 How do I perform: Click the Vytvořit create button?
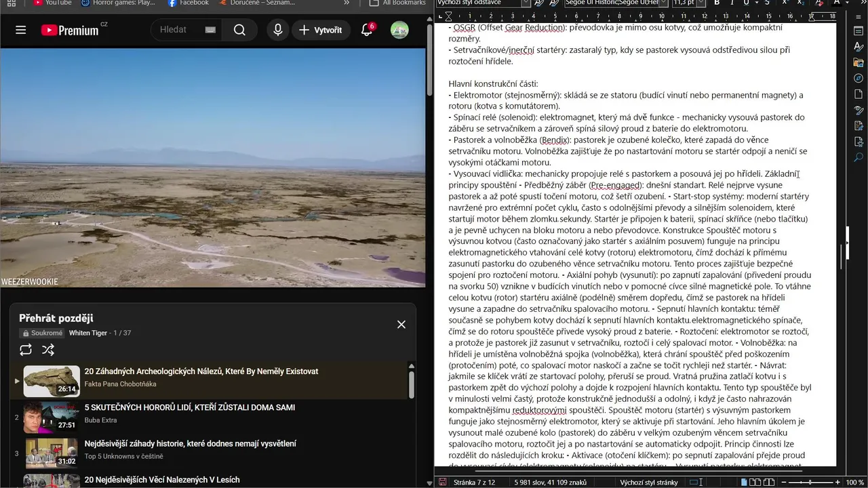coord(320,30)
